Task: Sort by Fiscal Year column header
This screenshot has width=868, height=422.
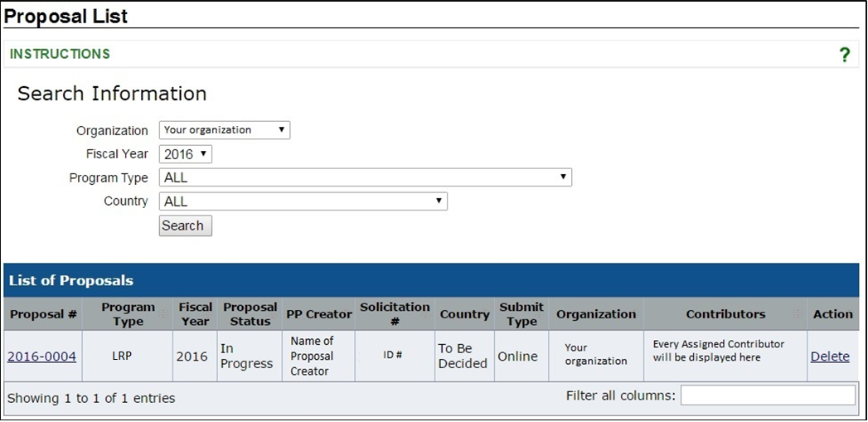Action: 196,314
